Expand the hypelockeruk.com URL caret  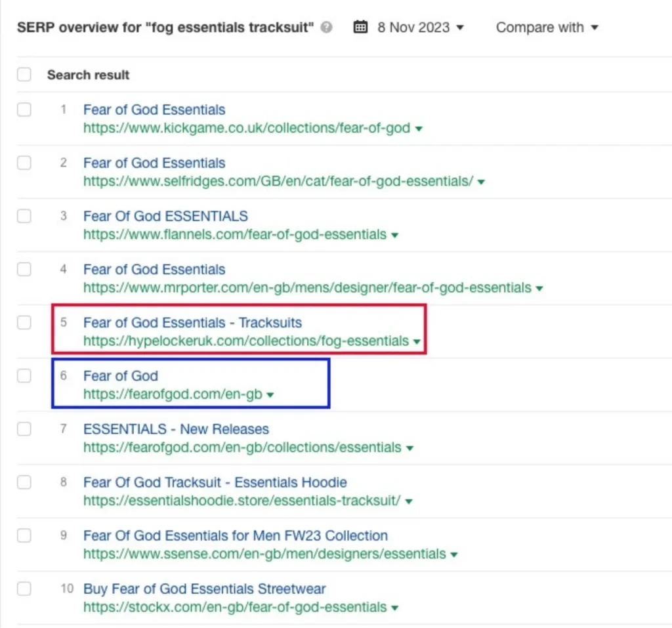(417, 342)
